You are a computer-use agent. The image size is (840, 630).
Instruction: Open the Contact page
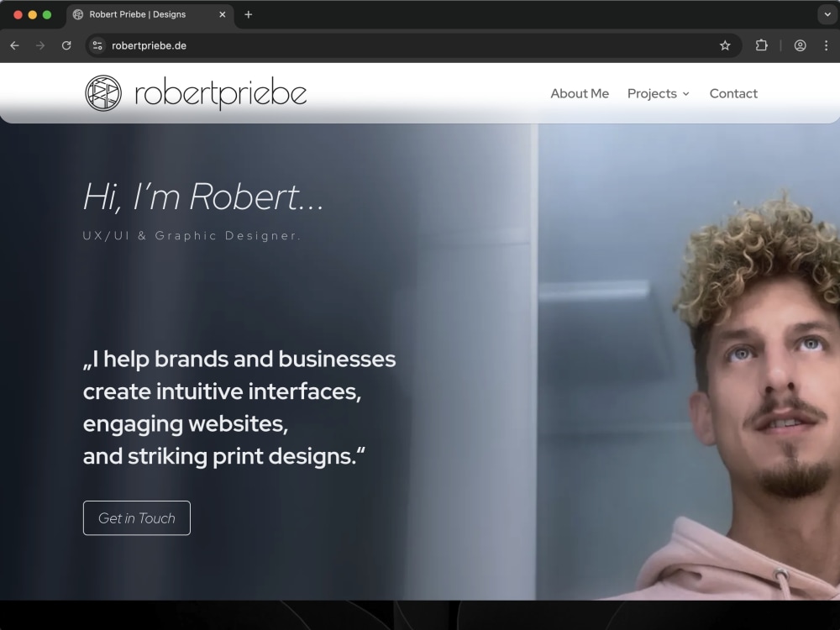point(733,94)
